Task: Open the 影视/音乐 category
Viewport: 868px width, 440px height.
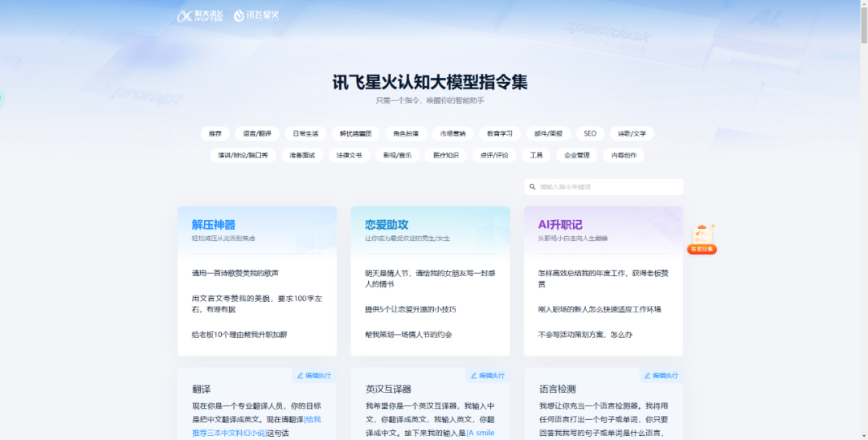Action: point(398,155)
